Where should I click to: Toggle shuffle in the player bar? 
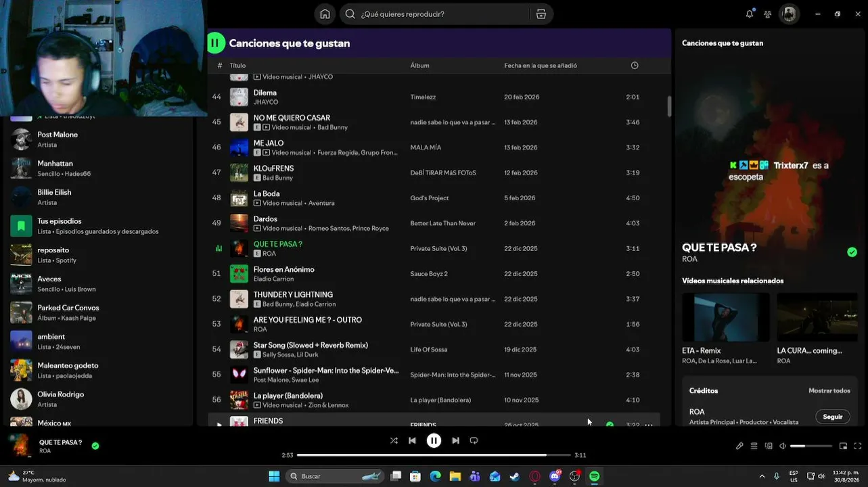(394, 440)
